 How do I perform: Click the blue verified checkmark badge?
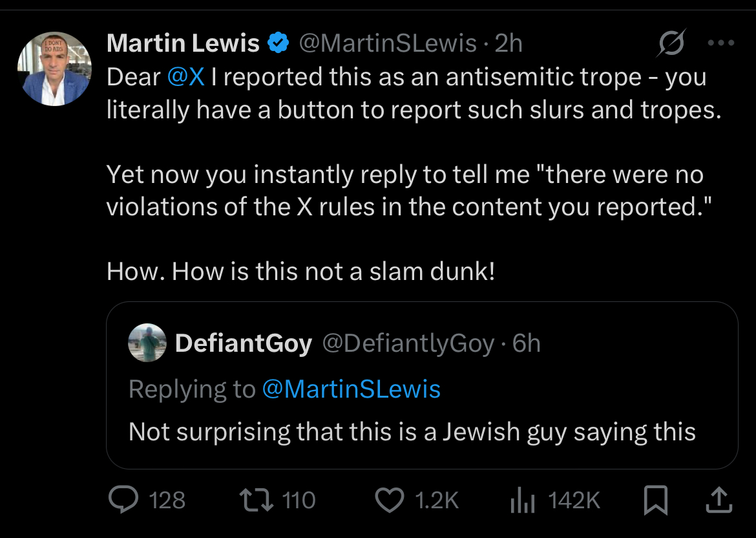click(x=278, y=43)
